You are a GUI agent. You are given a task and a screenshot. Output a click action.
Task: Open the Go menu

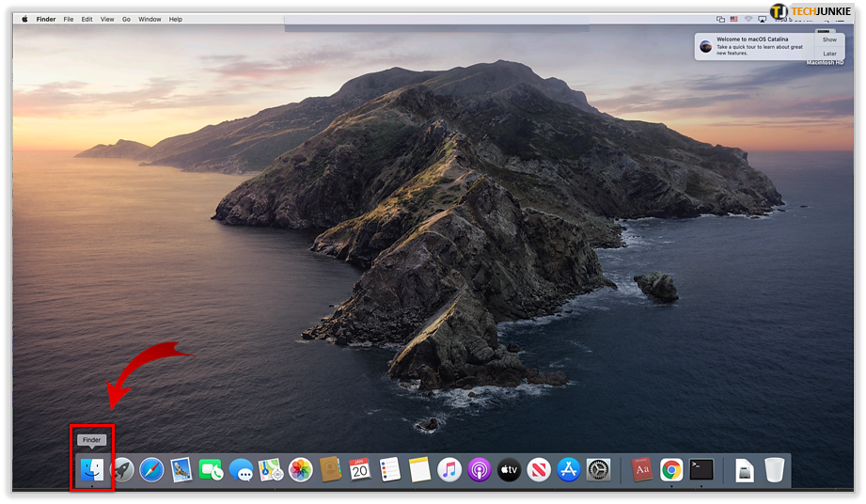tap(126, 19)
